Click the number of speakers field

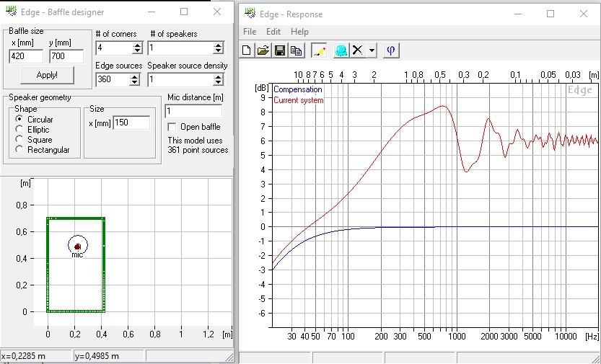click(x=180, y=48)
